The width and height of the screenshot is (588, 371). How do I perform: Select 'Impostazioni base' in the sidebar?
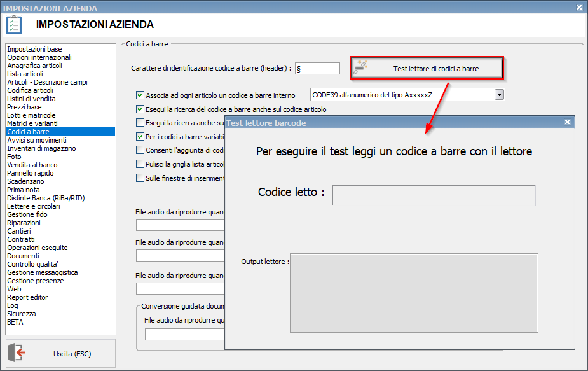tap(34, 49)
